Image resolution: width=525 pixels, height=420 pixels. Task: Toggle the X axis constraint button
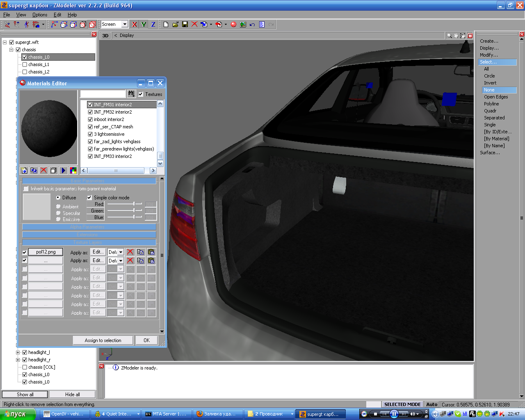tap(134, 25)
